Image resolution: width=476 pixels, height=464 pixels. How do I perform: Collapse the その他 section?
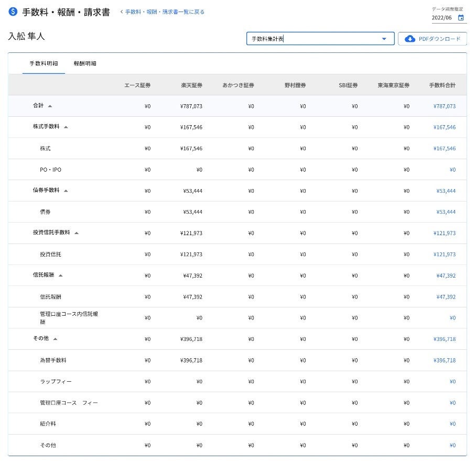pyautogui.click(x=56, y=339)
